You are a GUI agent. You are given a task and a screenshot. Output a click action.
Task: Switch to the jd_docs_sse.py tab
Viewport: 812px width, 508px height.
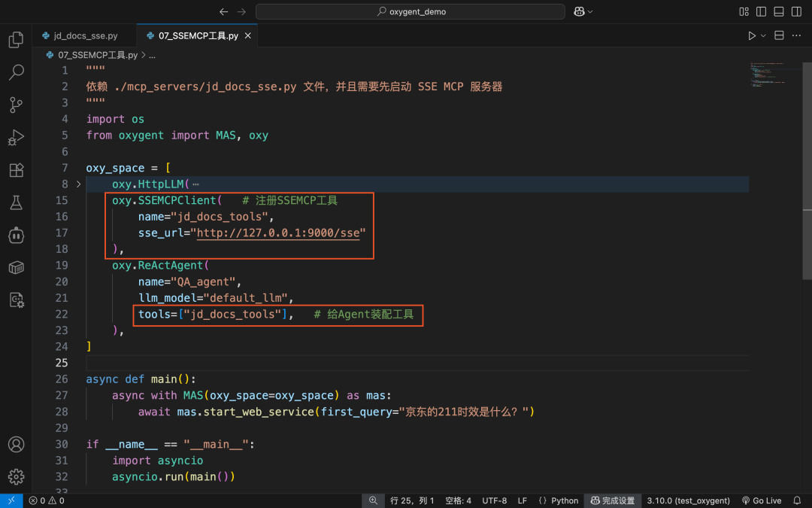[x=80, y=36]
